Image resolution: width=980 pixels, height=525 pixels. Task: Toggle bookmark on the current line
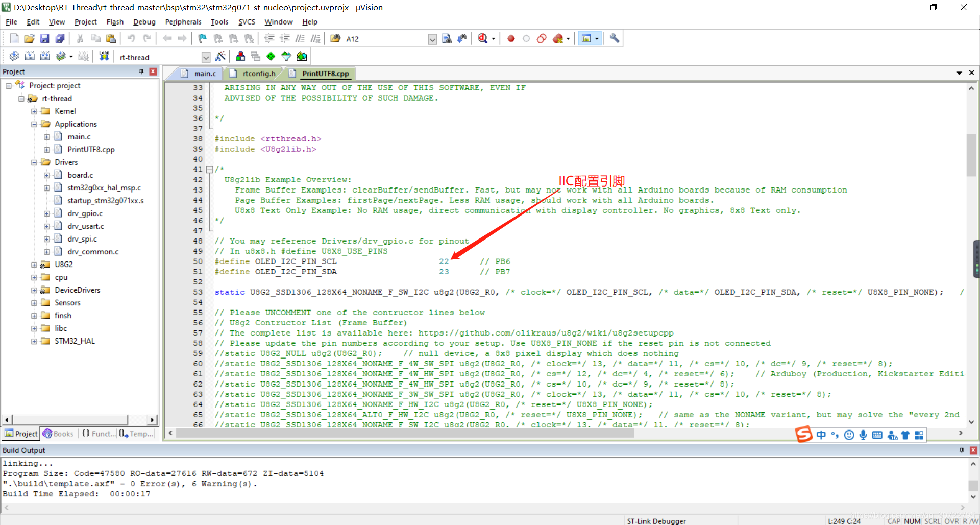pyautogui.click(x=203, y=38)
